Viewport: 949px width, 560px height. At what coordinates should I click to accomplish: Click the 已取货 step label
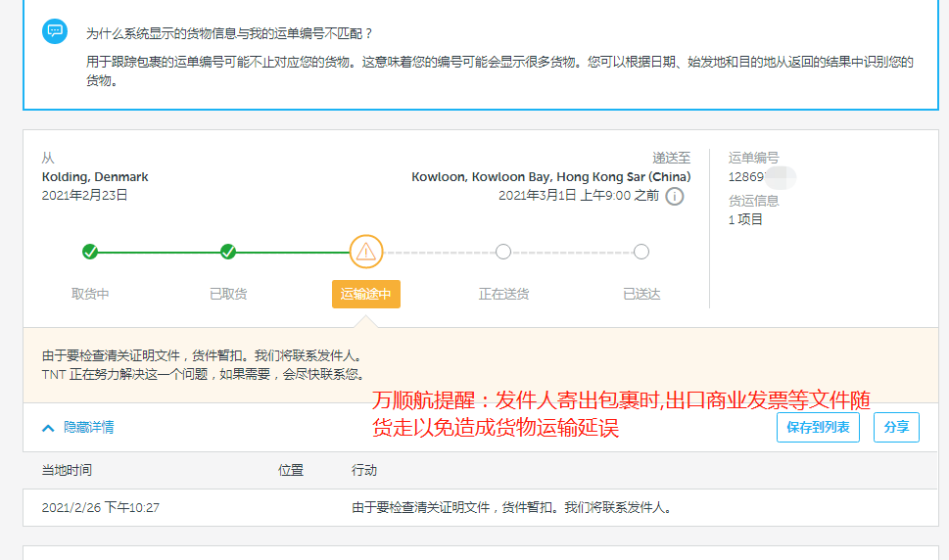pyautogui.click(x=228, y=294)
